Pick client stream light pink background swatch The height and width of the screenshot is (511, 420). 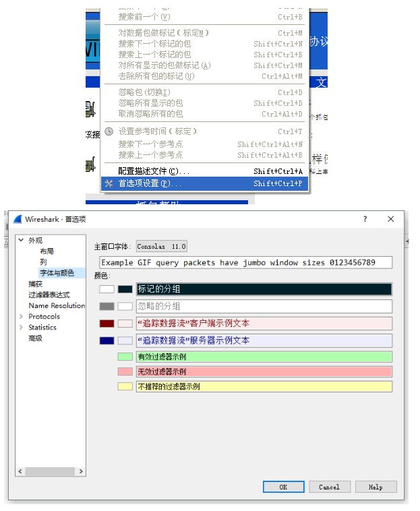[125, 324]
